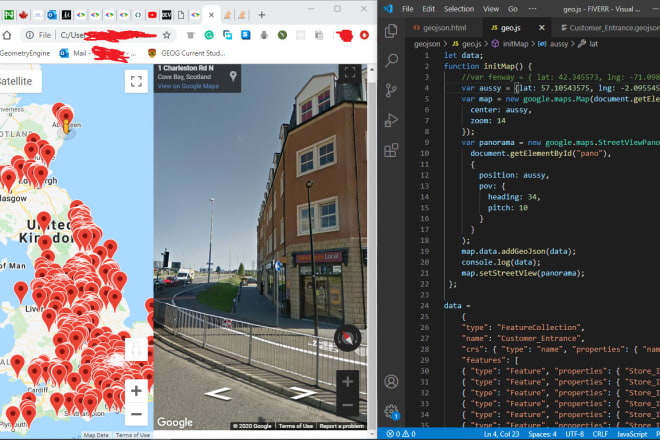
Task: Open the GeometryEngine bookmark
Action: [x=25, y=53]
